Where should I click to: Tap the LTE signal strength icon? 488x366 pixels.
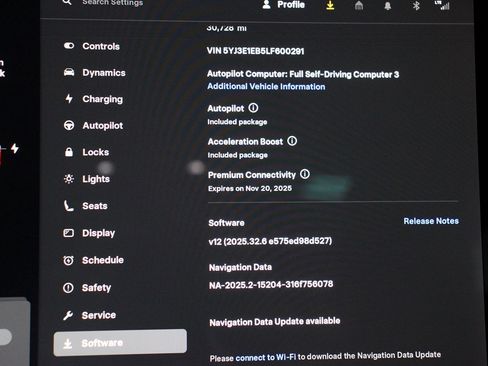coord(443,5)
